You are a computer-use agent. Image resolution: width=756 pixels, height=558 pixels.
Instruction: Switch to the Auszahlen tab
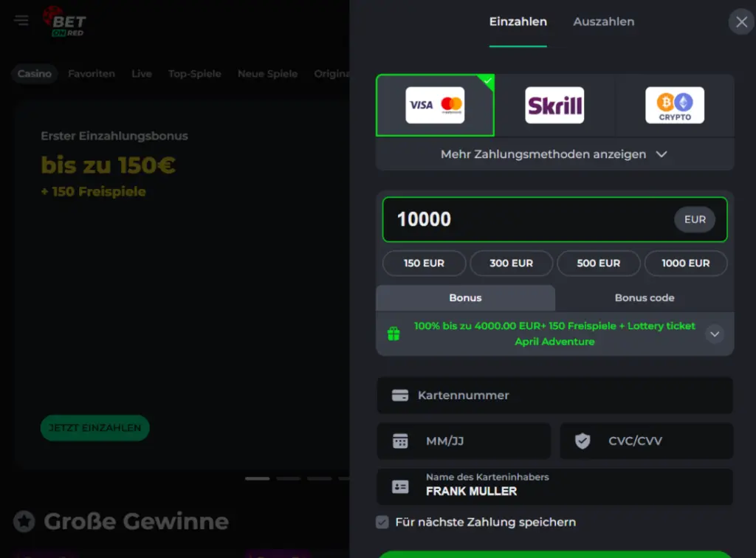(604, 21)
